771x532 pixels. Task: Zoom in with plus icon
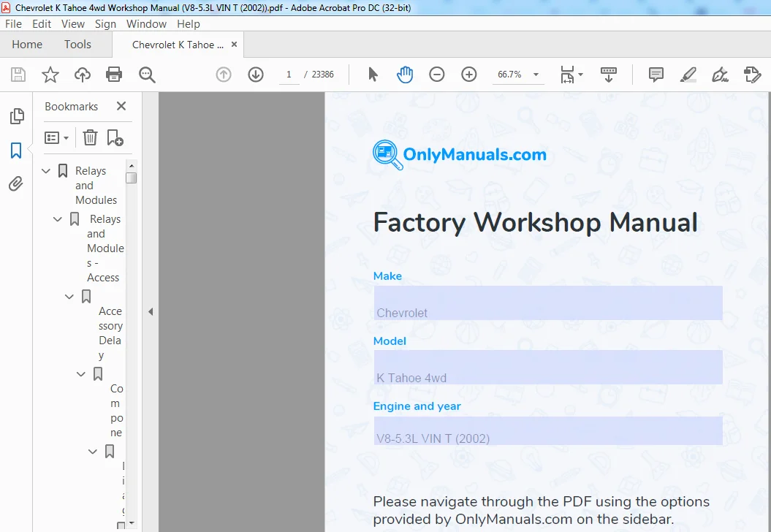coord(469,75)
